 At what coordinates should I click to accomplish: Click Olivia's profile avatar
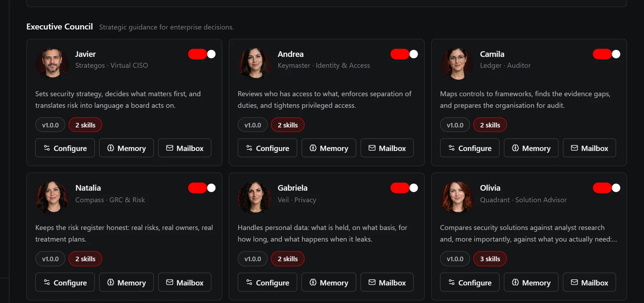tap(457, 197)
